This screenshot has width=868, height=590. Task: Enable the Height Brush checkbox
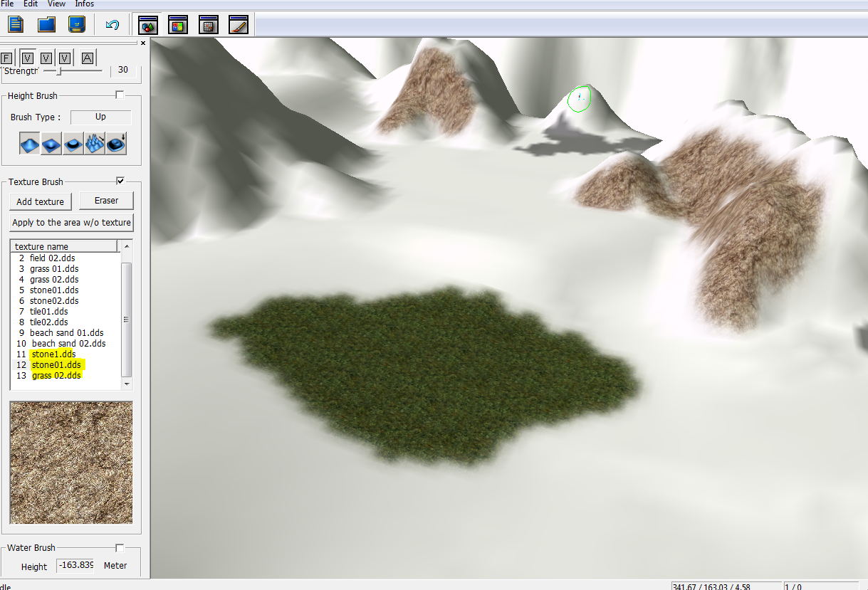(x=120, y=95)
